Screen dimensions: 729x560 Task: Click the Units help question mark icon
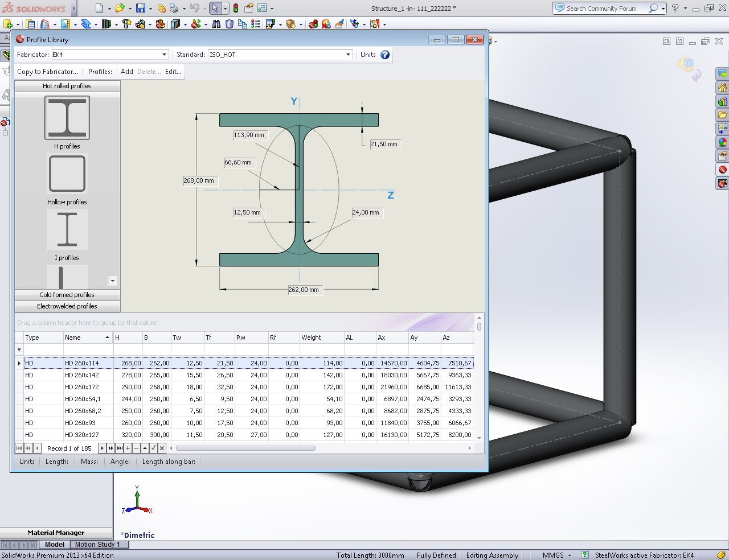385,55
